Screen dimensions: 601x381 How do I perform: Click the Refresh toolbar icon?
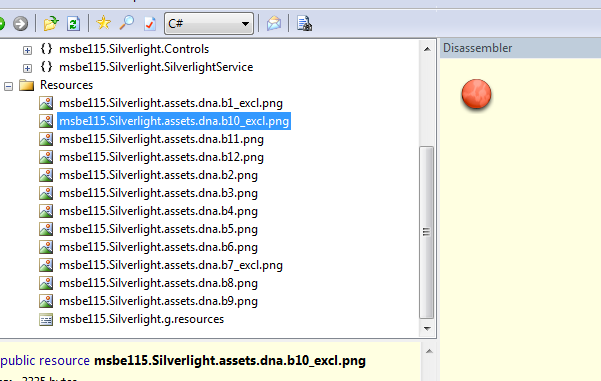pyautogui.click(x=73, y=24)
